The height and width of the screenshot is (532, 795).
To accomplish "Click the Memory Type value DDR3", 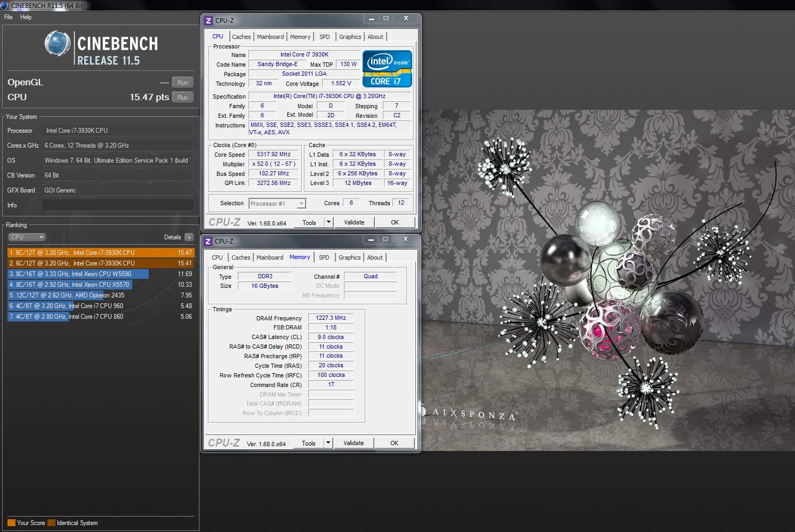I will (265, 277).
